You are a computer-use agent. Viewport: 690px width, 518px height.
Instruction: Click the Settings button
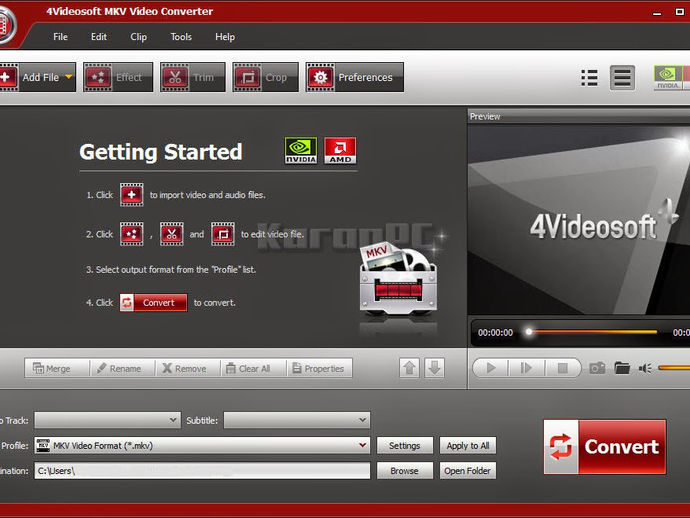point(405,446)
